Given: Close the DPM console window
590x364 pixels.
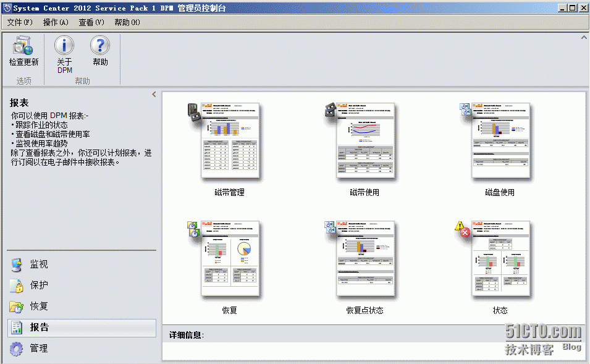Looking at the screenshot, I should coord(583,8).
